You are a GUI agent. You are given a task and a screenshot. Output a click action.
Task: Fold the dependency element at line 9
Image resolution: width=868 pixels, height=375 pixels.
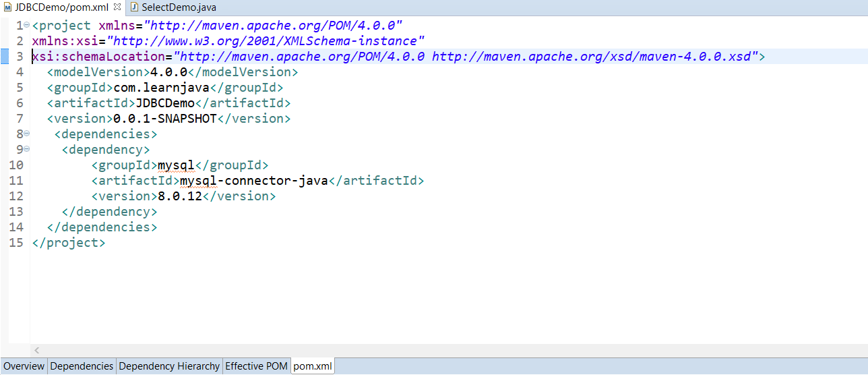click(x=26, y=149)
